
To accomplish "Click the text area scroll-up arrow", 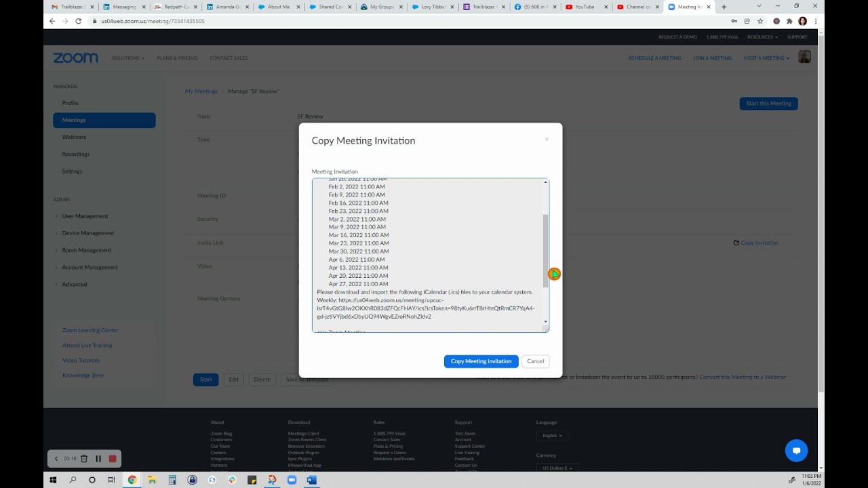I will pos(546,182).
